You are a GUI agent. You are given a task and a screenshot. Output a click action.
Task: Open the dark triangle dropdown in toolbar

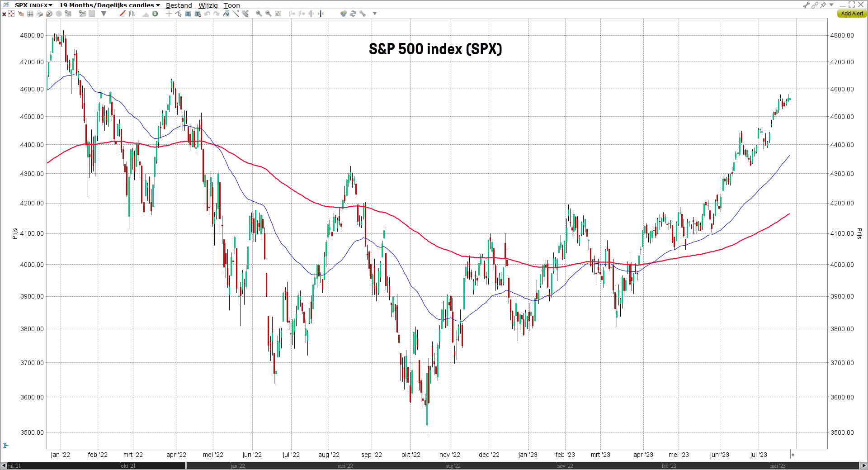point(104,14)
